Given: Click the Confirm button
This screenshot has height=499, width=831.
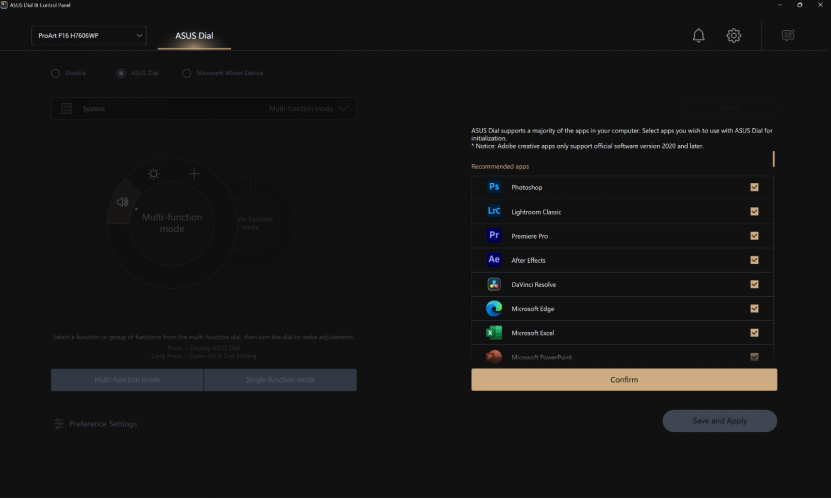Looking at the screenshot, I should coord(624,380).
